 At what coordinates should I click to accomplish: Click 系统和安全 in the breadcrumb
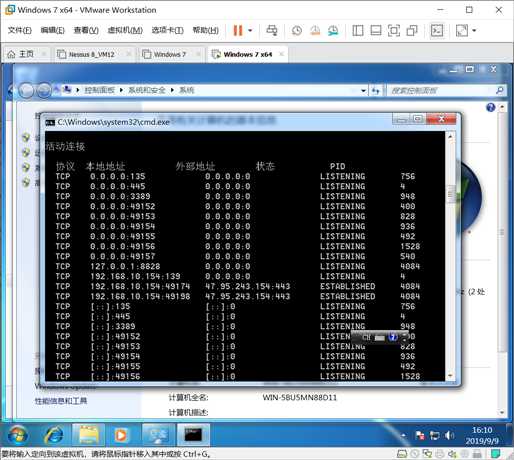coord(147,90)
